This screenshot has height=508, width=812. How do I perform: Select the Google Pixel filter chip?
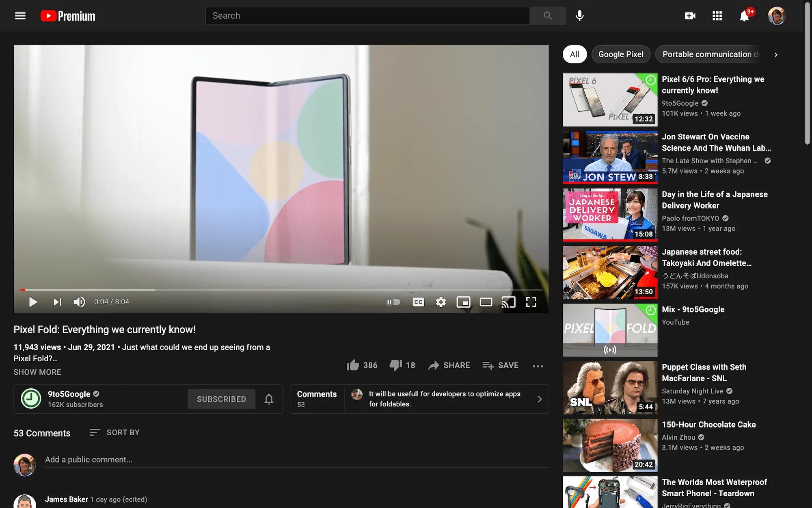621,54
